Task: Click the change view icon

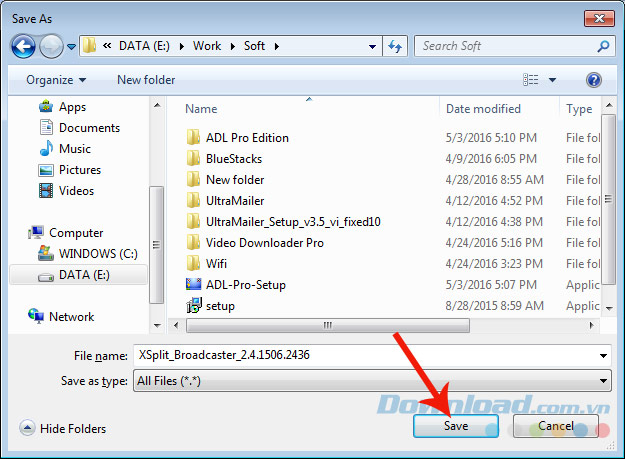Action: tap(531, 80)
